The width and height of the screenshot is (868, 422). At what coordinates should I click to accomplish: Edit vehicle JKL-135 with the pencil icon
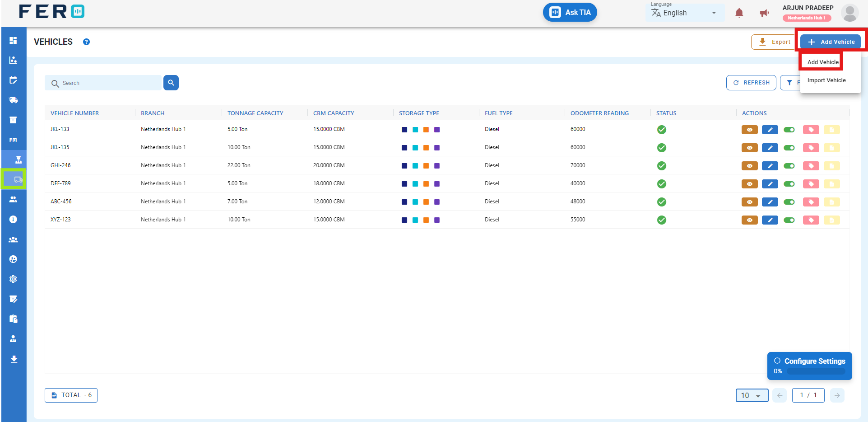pyautogui.click(x=770, y=148)
